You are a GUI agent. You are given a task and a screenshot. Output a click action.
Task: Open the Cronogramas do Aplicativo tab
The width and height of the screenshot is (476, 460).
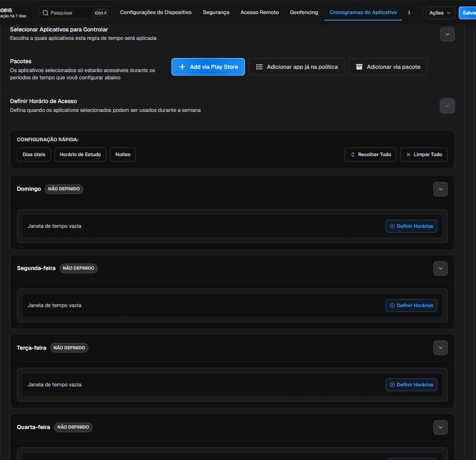(x=363, y=12)
